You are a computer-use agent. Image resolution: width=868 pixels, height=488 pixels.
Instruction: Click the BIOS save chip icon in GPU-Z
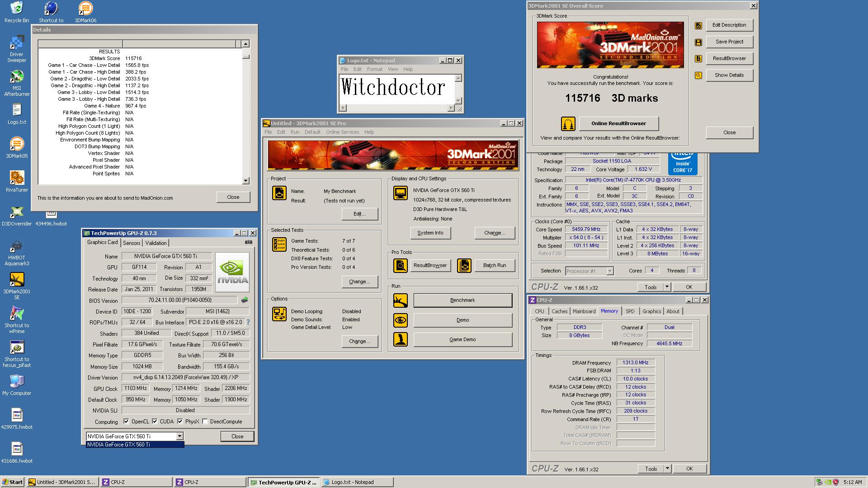[245, 300]
